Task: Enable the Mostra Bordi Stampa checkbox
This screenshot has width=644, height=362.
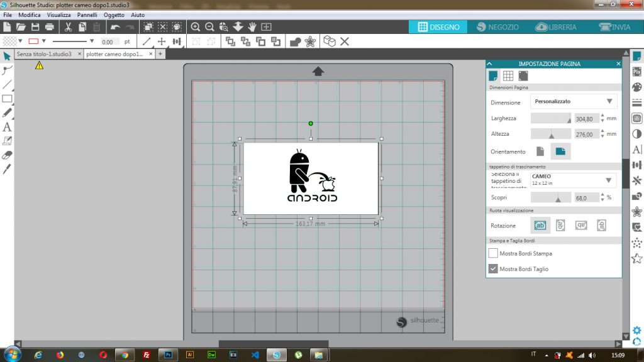Action: tap(493, 253)
